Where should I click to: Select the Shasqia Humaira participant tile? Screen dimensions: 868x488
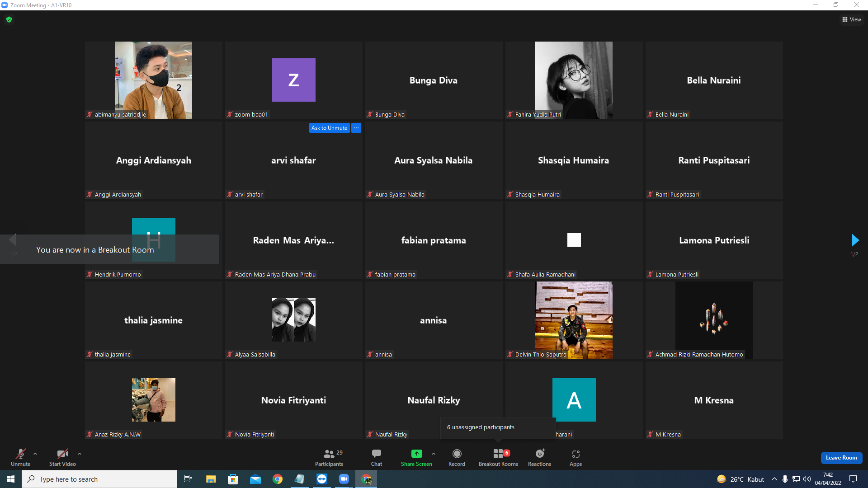coord(574,160)
